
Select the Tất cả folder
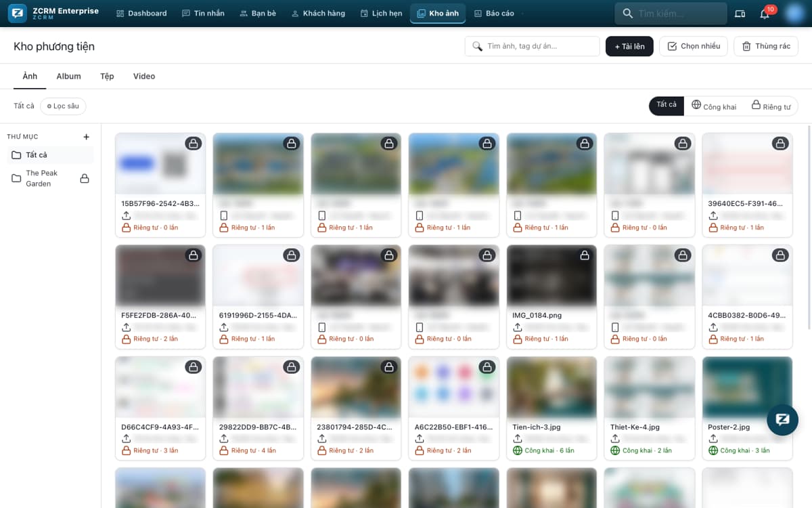[51, 155]
